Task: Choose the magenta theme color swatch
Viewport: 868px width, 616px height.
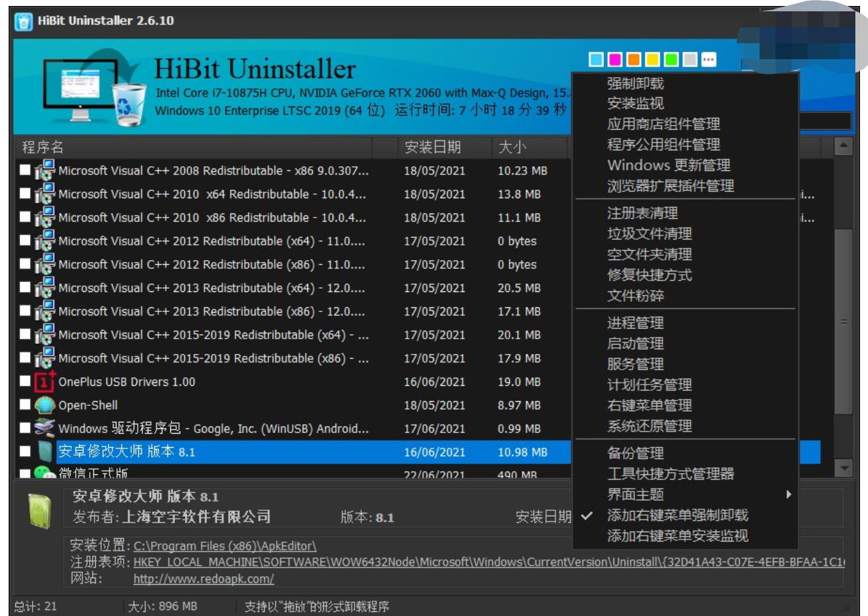Action: point(615,60)
